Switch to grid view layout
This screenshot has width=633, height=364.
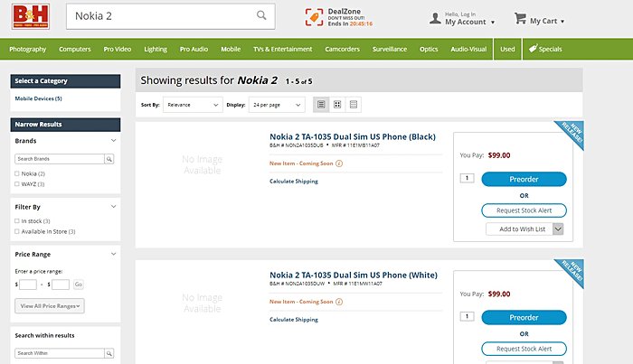(x=337, y=105)
